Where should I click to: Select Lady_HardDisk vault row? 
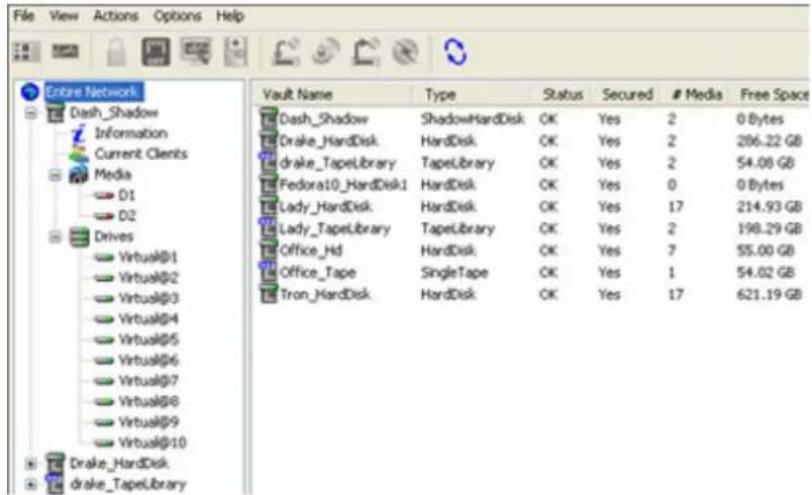coord(532,207)
